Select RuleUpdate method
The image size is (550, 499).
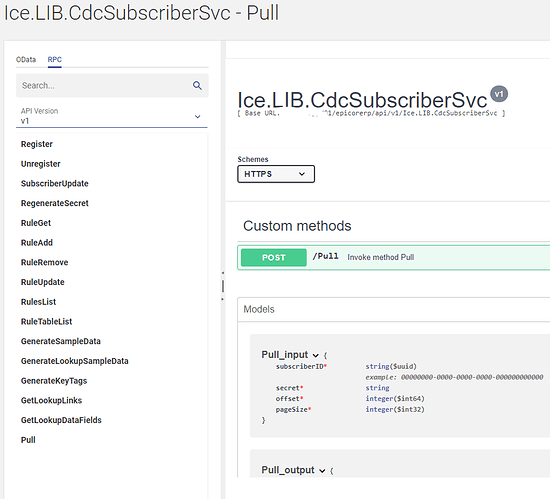43,282
